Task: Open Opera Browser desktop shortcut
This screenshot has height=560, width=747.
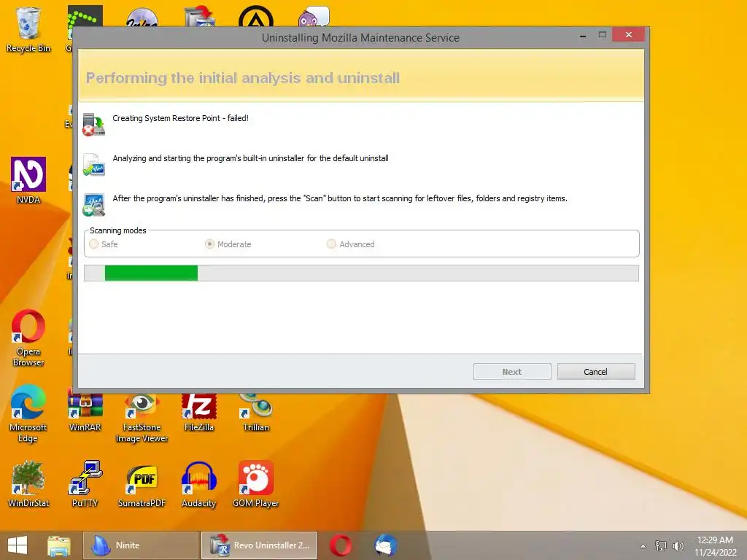Action: 28,338
